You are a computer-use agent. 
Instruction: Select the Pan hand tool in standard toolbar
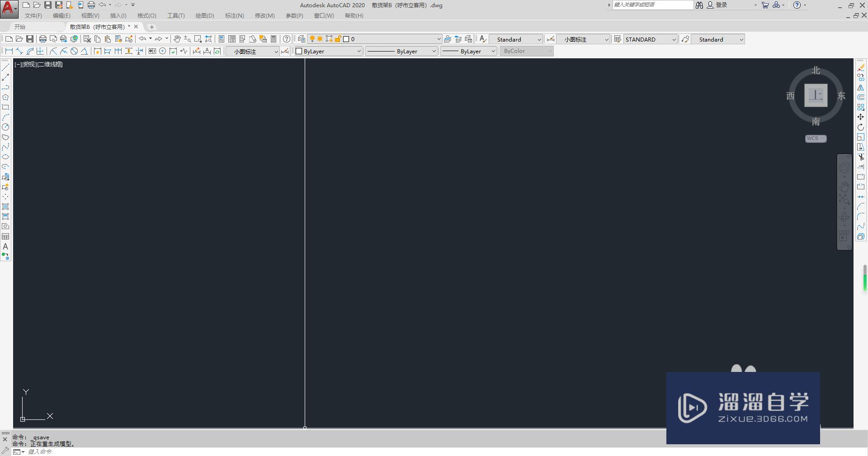pyautogui.click(x=177, y=39)
